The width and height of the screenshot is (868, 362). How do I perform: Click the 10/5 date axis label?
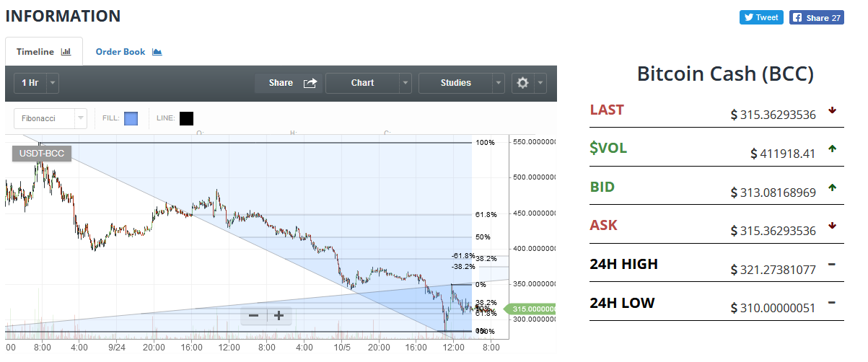tap(343, 347)
